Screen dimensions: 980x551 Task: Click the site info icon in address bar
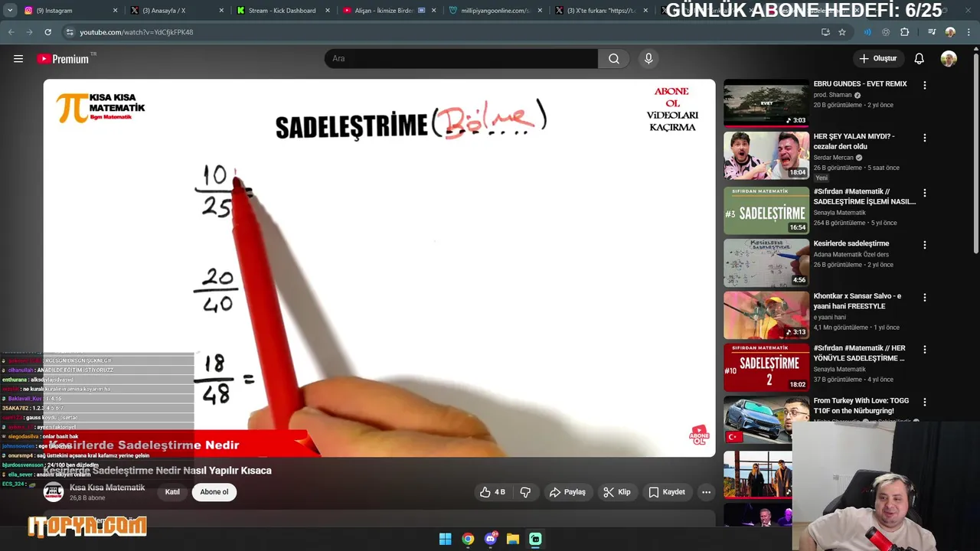(70, 32)
